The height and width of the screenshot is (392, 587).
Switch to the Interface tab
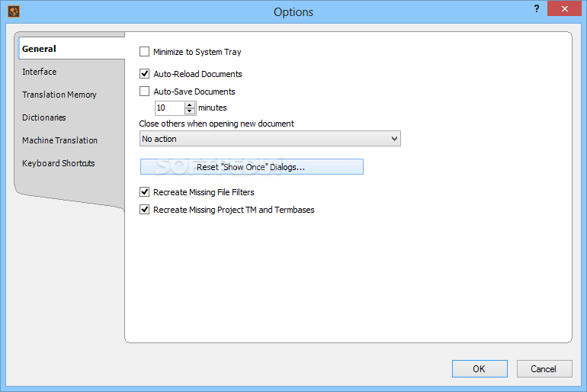(x=40, y=72)
